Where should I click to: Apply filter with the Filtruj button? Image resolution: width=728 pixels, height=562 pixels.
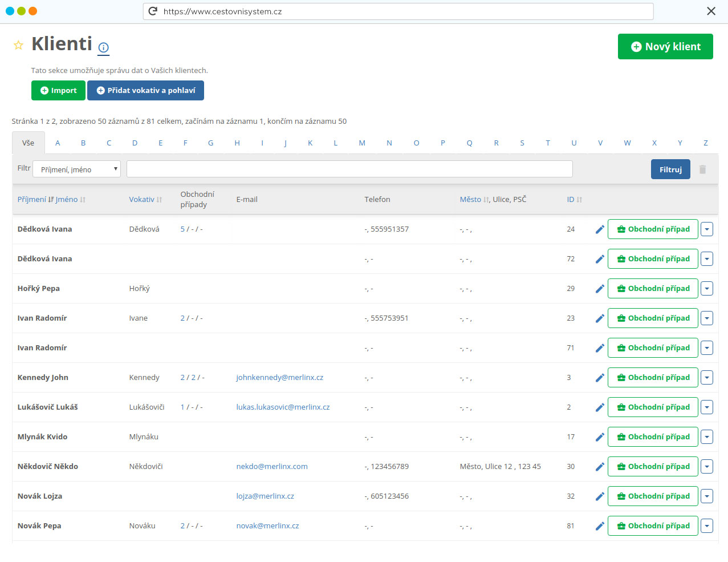pyautogui.click(x=670, y=169)
